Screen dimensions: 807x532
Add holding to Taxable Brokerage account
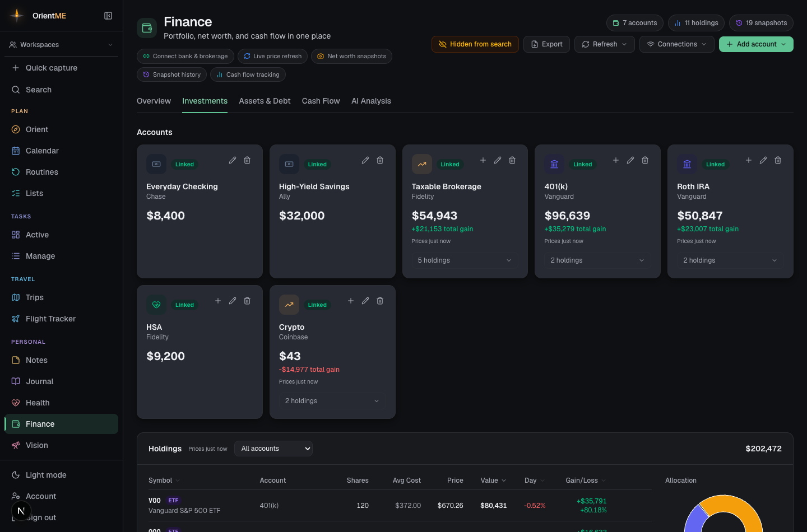pyautogui.click(x=483, y=160)
